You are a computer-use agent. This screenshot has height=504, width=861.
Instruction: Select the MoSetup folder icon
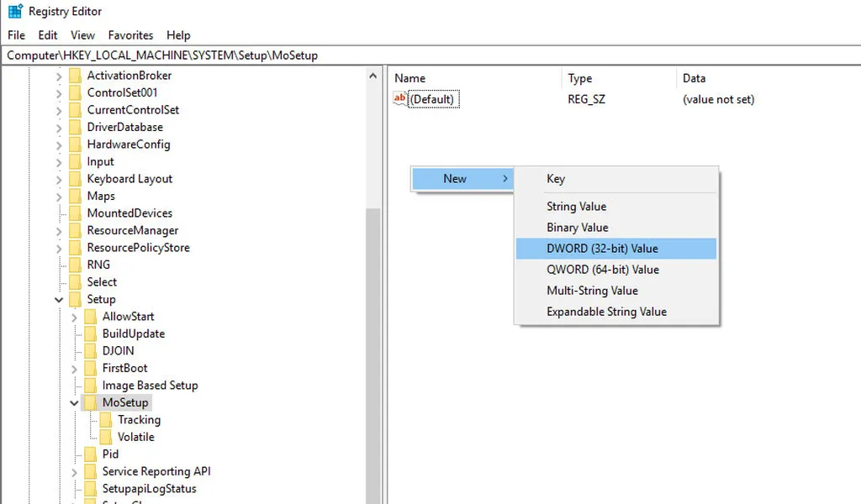coord(91,403)
